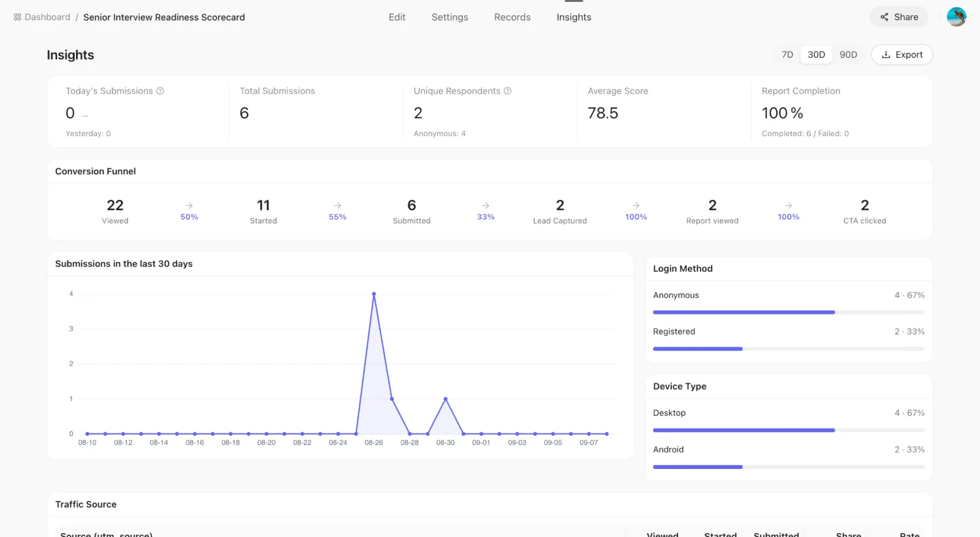Click the Anonymous login progress bar
Viewport: 980px width, 537px height.
click(789, 312)
